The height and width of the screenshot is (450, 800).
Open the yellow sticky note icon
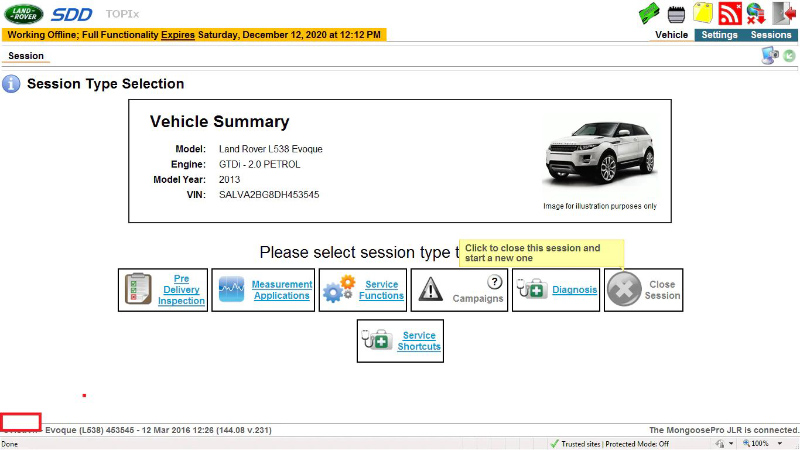point(703,13)
